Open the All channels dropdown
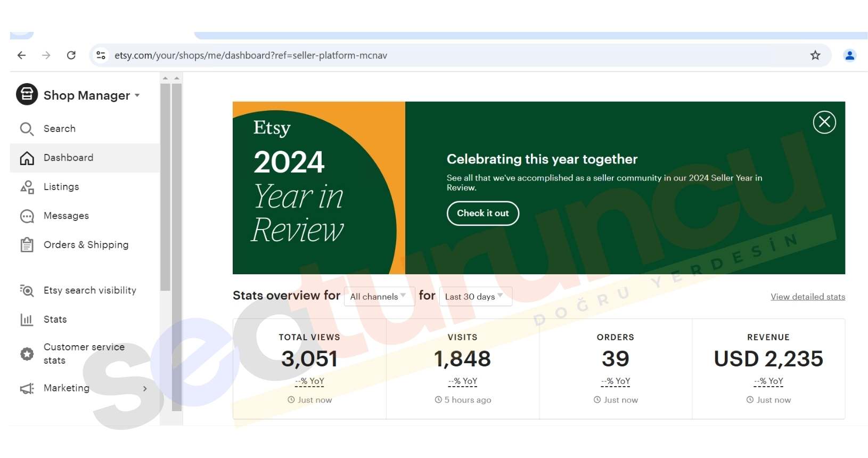The image size is (868, 458). click(x=379, y=297)
